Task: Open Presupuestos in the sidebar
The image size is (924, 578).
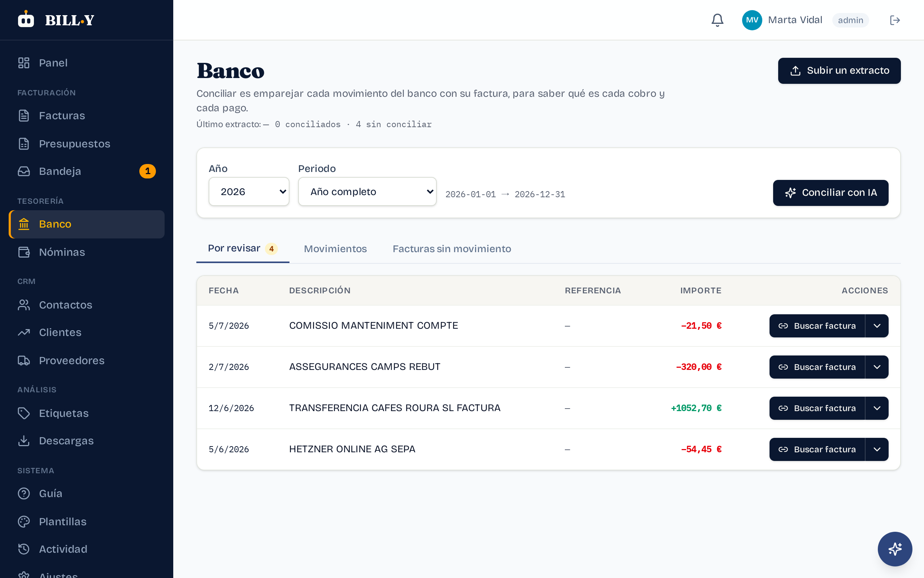Action: click(87, 144)
